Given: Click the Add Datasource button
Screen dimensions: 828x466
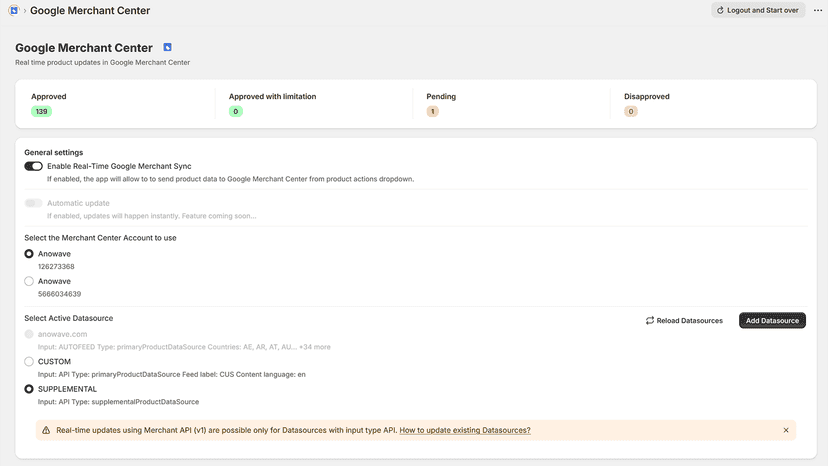Looking at the screenshot, I should tap(772, 321).
